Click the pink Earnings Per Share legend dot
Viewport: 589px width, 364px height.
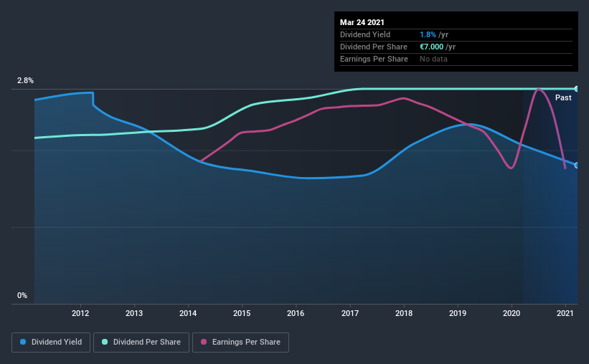(204, 342)
